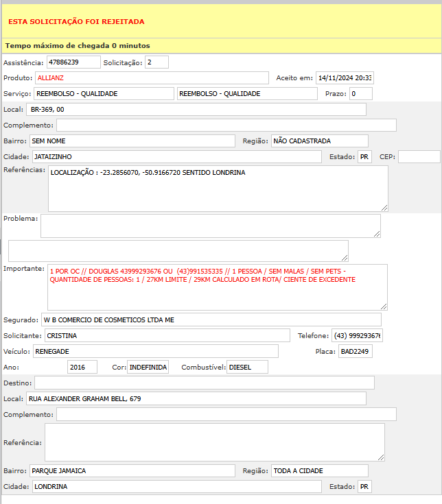Image resolution: width=442 pixels, height=504 pixels.
Task: Select the Segurado name field
Action: point(211,320)
